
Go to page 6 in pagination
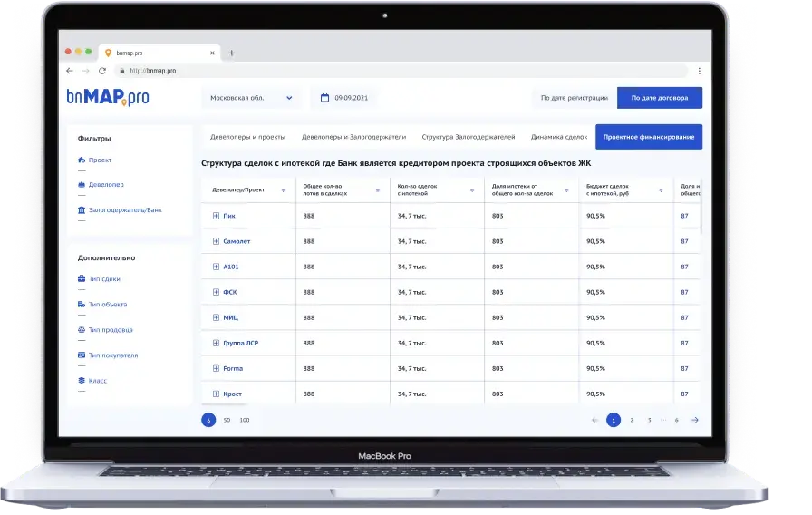pyautogui.click(x=676, y=420)
